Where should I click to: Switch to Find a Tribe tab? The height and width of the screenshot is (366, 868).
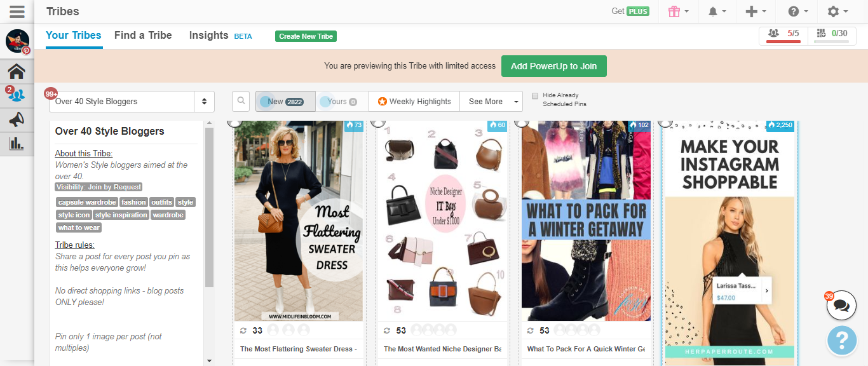(143, 36)
